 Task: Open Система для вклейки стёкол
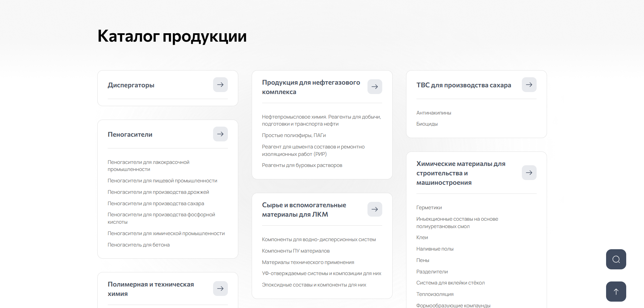coord(450,283)
